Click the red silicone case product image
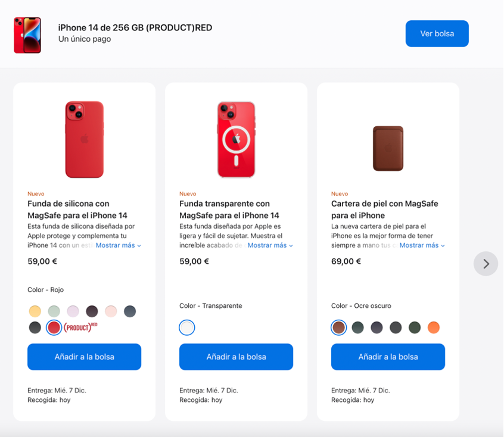Screen dimensions: 504x437 point(84,139)
